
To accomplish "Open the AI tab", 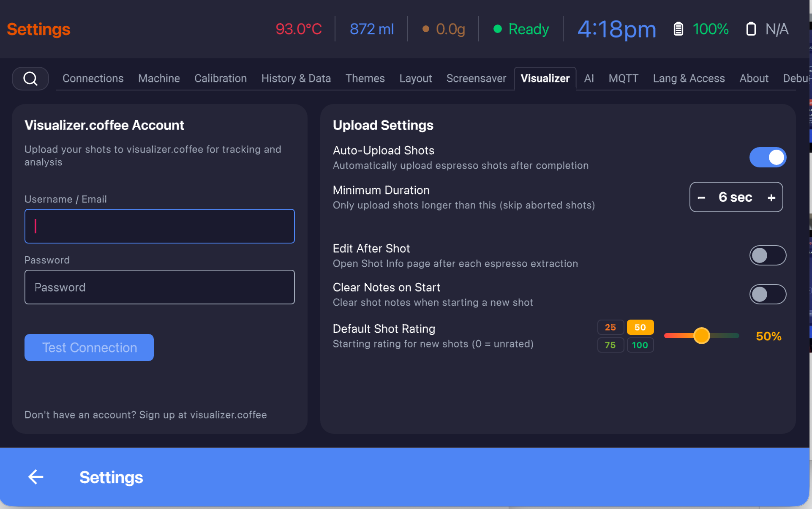I will pos(589,79).
